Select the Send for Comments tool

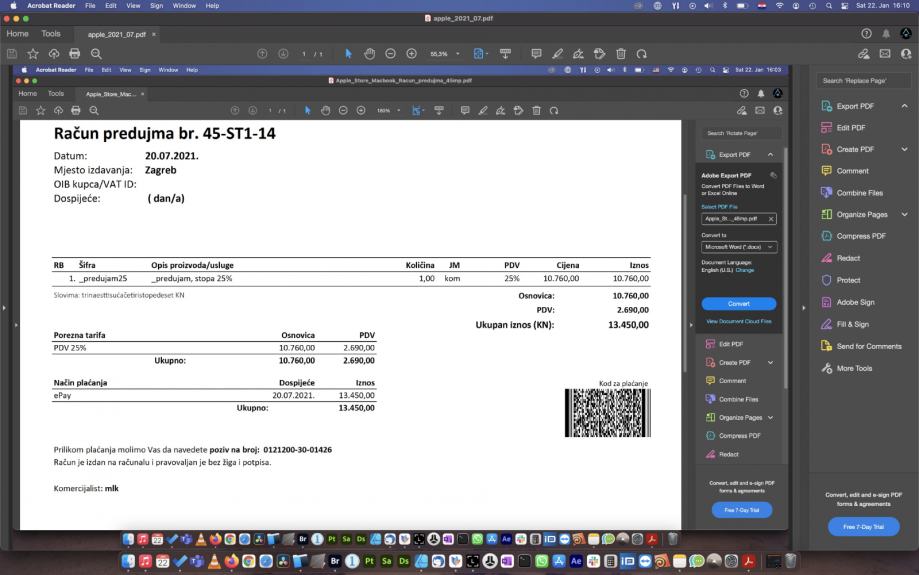click(868, 346)
